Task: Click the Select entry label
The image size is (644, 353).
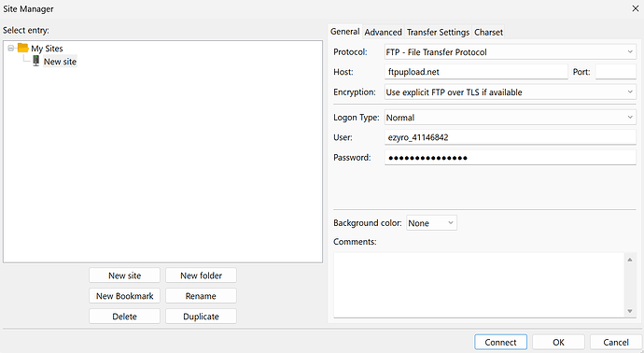Action: click(x=26, y=31)
